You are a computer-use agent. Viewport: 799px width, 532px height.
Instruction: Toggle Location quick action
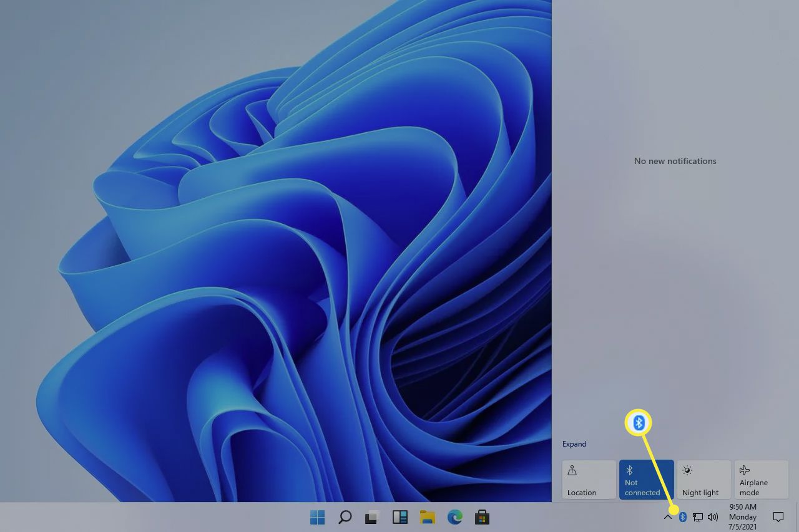pos(589,480)
